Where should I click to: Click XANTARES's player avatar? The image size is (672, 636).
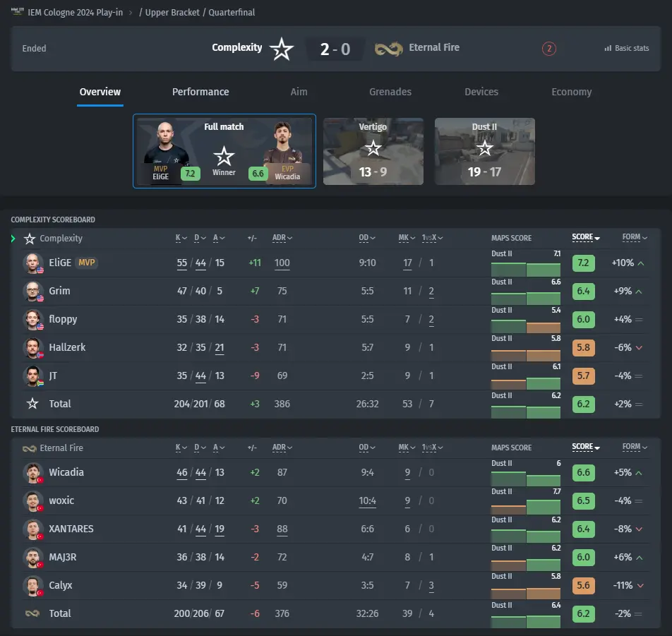33,529
